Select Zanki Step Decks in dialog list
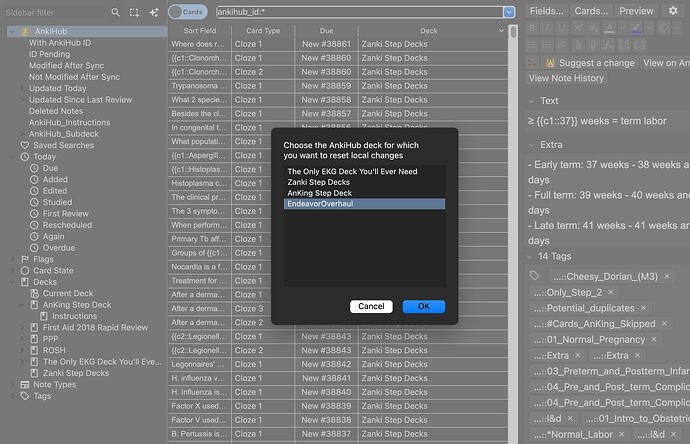 (364, 182)
